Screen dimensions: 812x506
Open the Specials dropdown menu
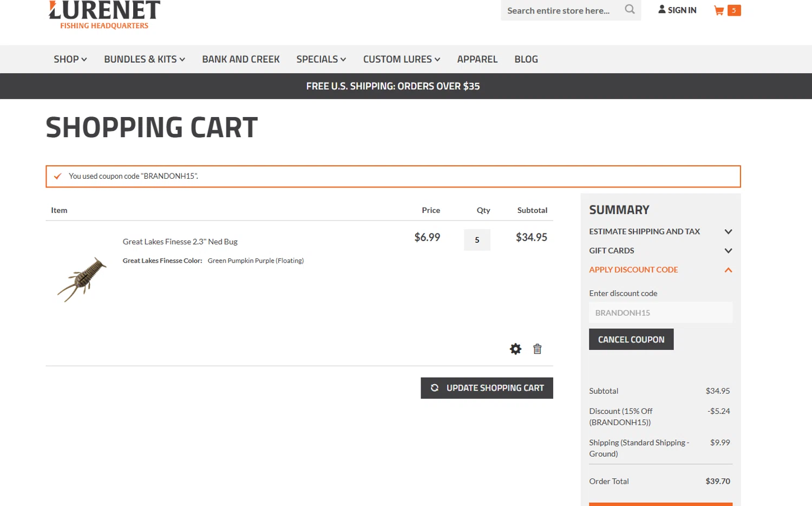tap(320, 59)
